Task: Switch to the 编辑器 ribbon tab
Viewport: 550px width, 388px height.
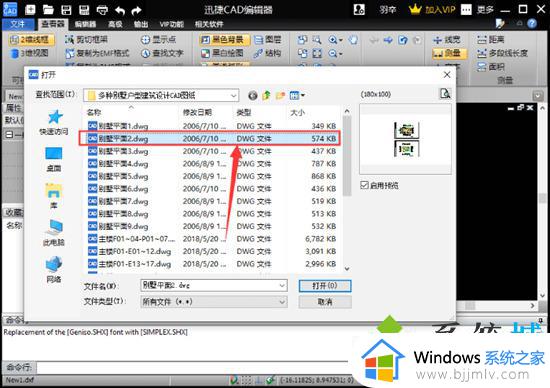Action: pyautogui.click(x=85, y=24)
